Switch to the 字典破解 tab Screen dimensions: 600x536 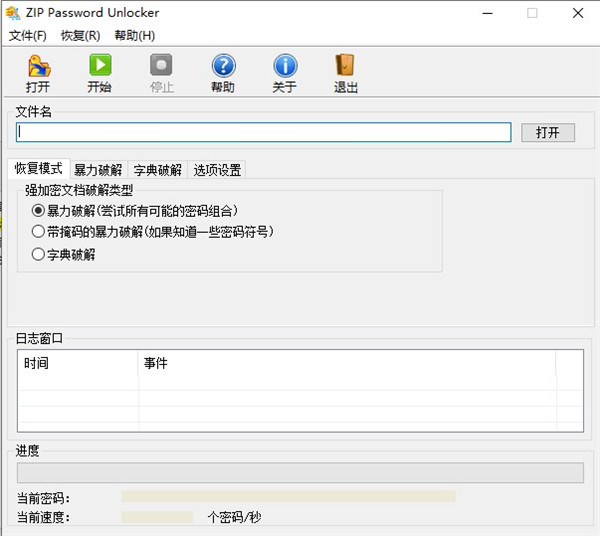(x=158, y=170)
